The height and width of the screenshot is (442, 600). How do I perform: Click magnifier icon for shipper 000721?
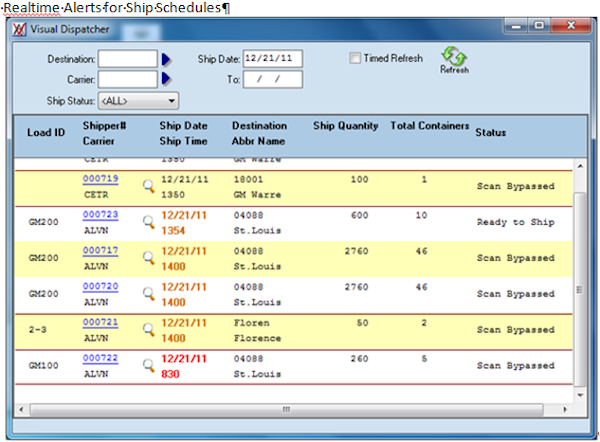[148, 329]
